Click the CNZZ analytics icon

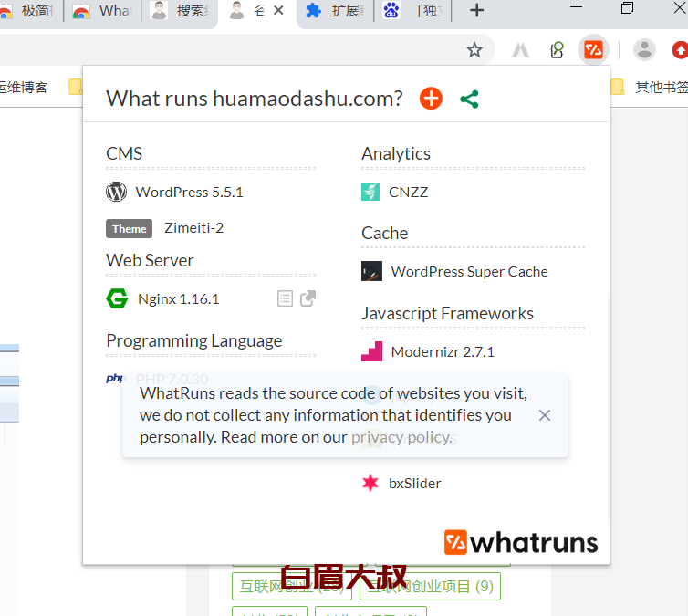click(370, 192)
